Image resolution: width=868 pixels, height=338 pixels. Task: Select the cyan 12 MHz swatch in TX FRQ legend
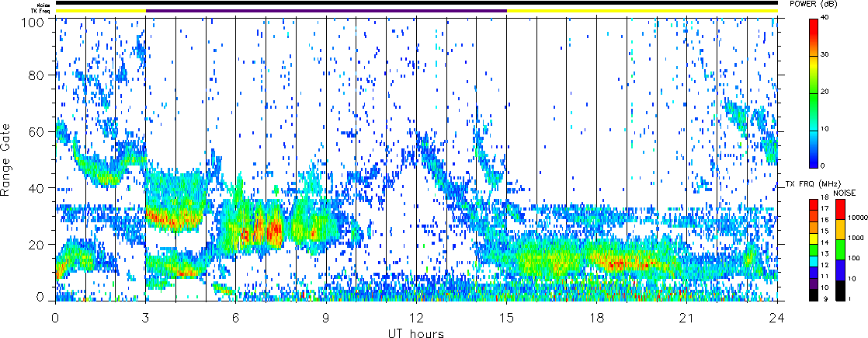813,263
